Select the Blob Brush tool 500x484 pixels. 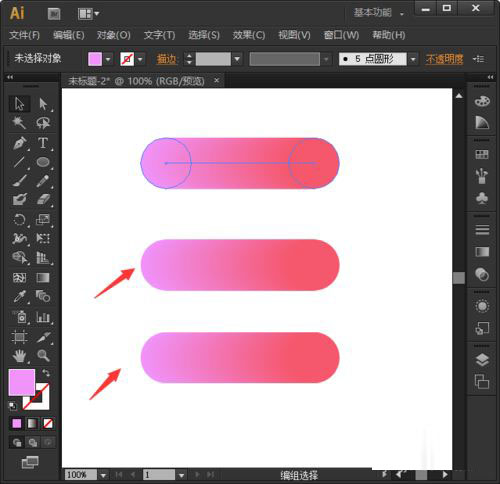(20, 200)
